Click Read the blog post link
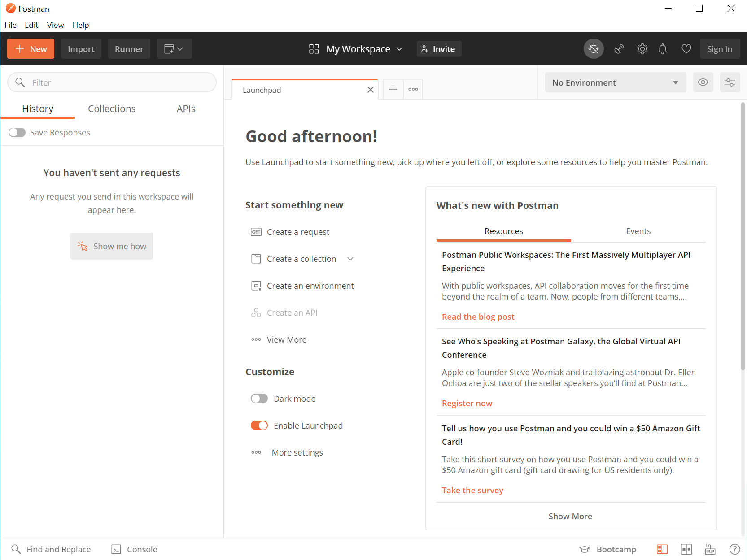 pos(478,317)
